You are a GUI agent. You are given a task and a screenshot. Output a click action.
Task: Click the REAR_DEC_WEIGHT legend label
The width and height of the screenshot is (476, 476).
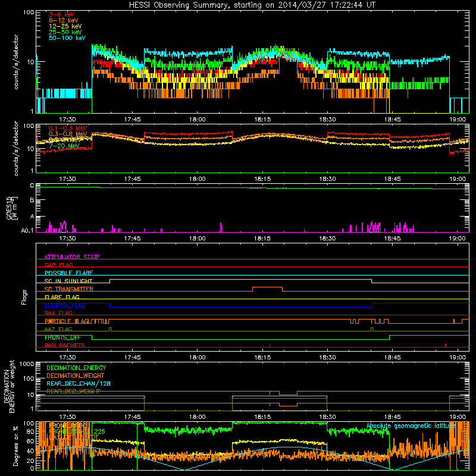click(73, 392)
